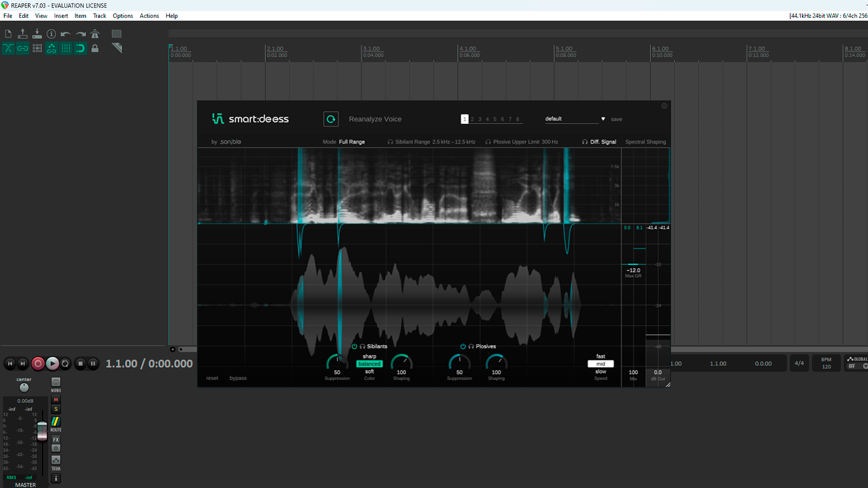Toggle the Diff. Signal headphone option
This screenshot has width=868, height=488.
599,142
